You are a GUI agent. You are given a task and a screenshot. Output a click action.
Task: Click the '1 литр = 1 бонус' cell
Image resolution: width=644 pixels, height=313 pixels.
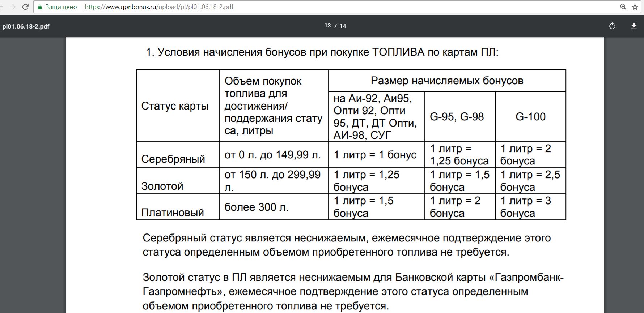click(377, 155)
